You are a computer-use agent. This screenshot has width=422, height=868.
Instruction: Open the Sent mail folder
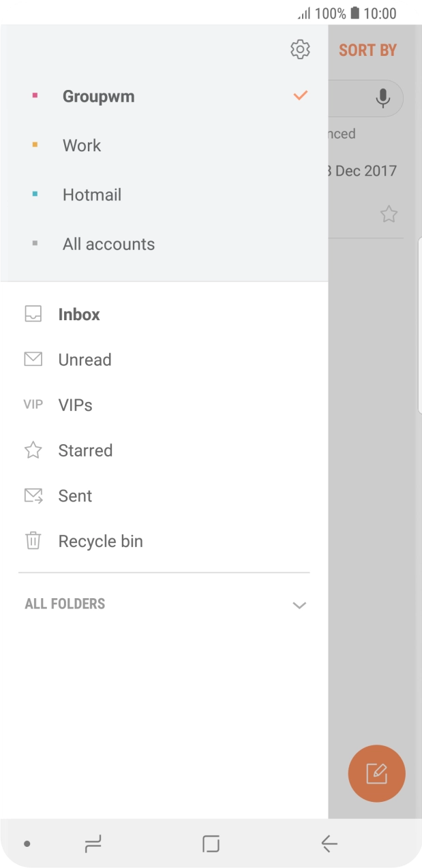click(75, 495)
